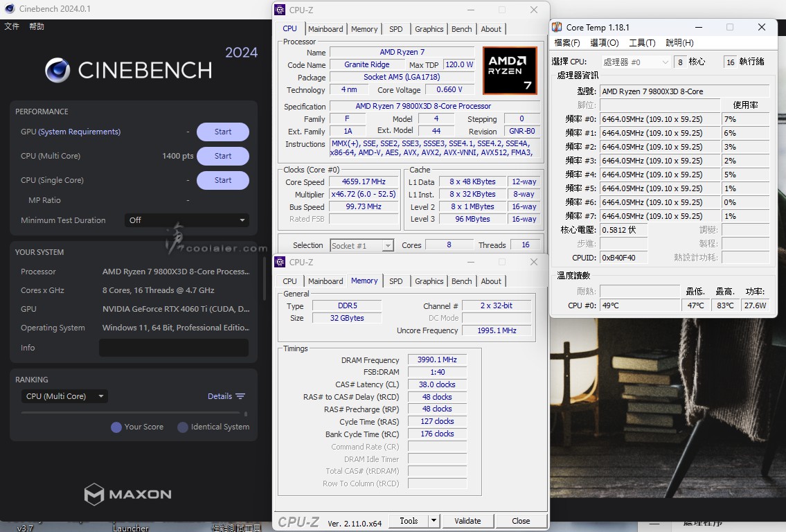Open Memory tab in CPU-Z Processor window
Screen dimensions: 786x532
(x=364, y=29)
